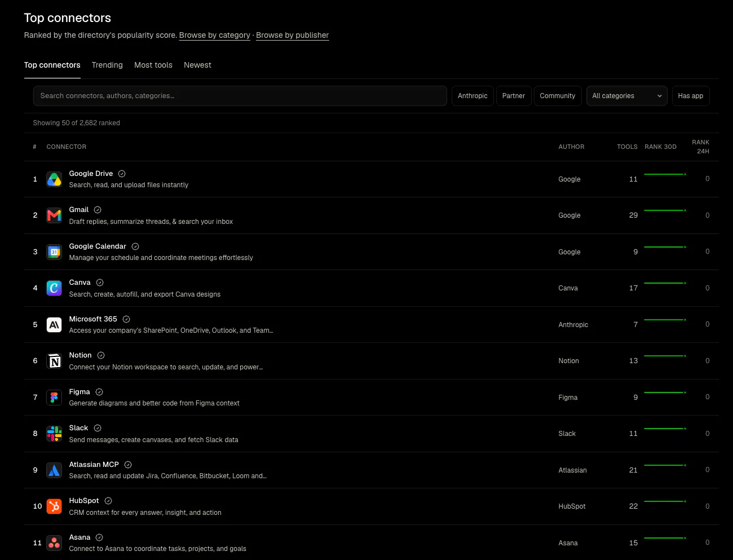
Task: Open the Google Drive connector title
Action: coord(91,174)
